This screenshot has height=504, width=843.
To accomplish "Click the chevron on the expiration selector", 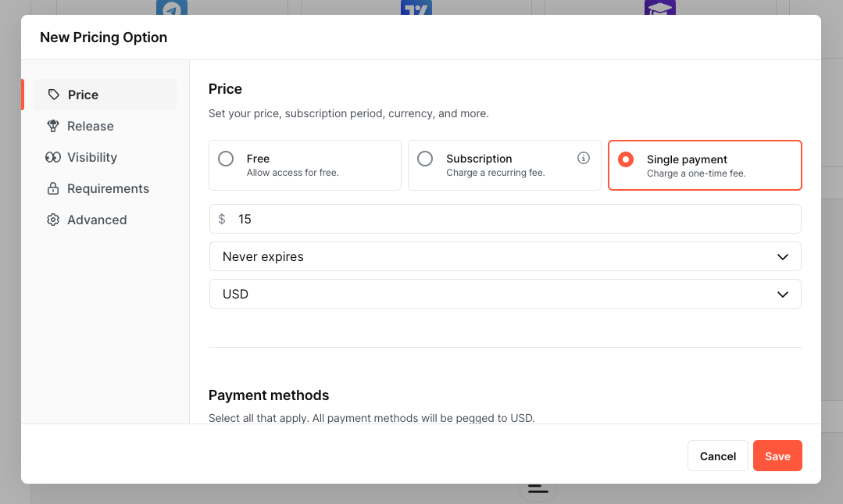I will tap(783, 257).
